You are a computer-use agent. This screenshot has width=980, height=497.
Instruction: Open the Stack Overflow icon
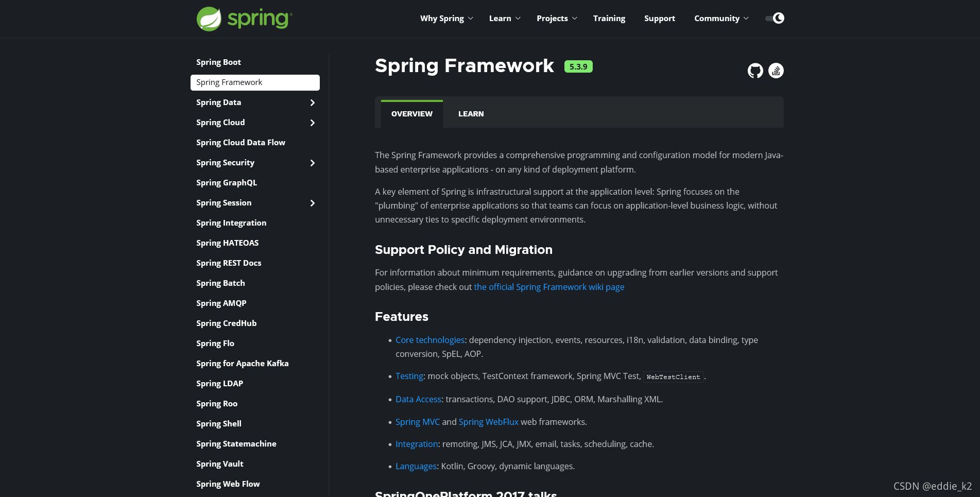pos(776,71)
